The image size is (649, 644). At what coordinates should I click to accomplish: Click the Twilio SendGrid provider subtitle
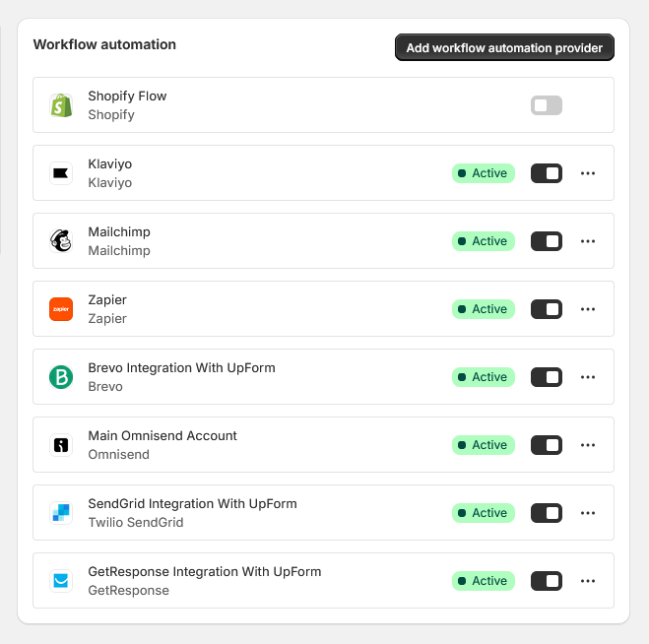click(136, 522)
